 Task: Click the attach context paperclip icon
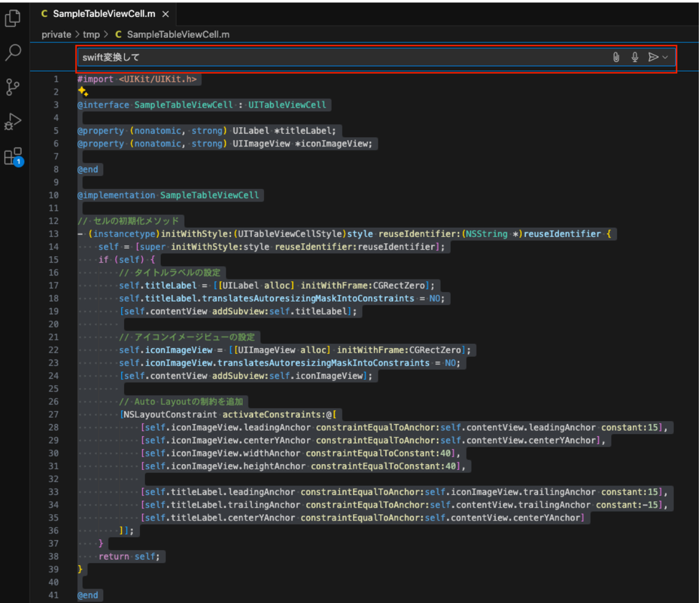tap(616, 57)
